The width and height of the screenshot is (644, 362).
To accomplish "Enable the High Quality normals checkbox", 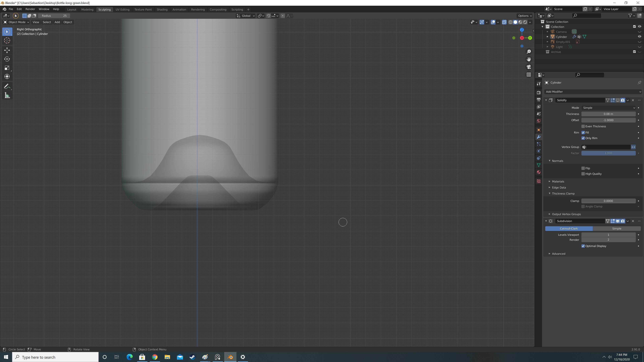I will click(x=583, y=174).
